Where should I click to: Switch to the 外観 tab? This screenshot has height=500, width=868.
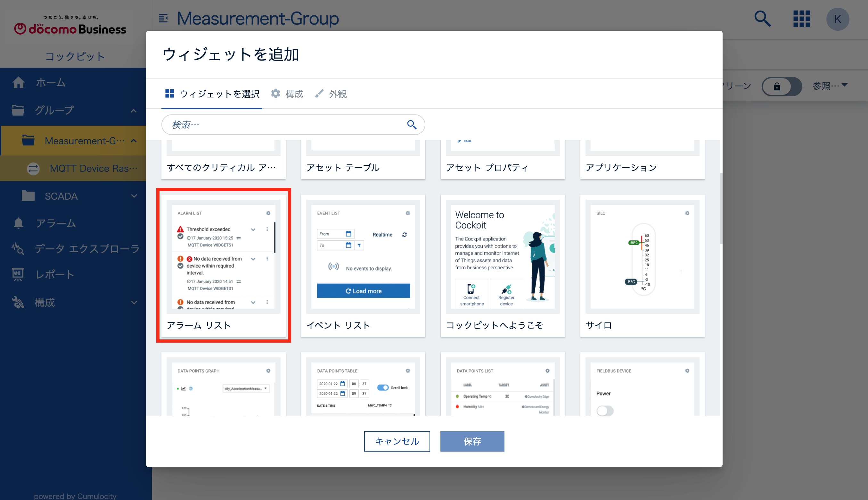pos(331,94)
